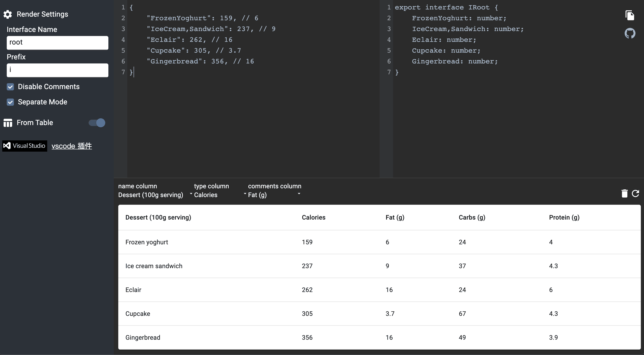Click the Visual Studio badge logo
The image size is (644, 355).
click(x=25, y=146)
